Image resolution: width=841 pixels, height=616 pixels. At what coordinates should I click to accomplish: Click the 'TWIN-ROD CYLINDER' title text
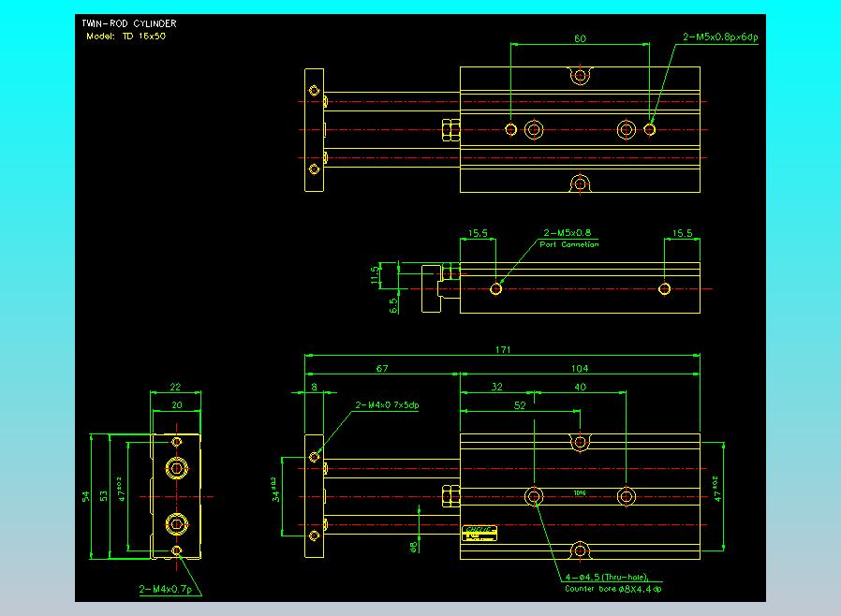pyautogui.click(x=128, y=23)
